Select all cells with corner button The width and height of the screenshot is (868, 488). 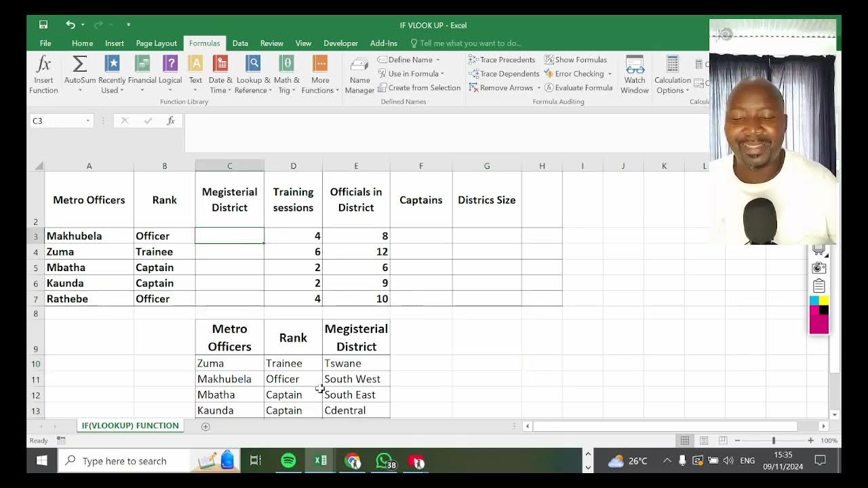coord(39,165)
